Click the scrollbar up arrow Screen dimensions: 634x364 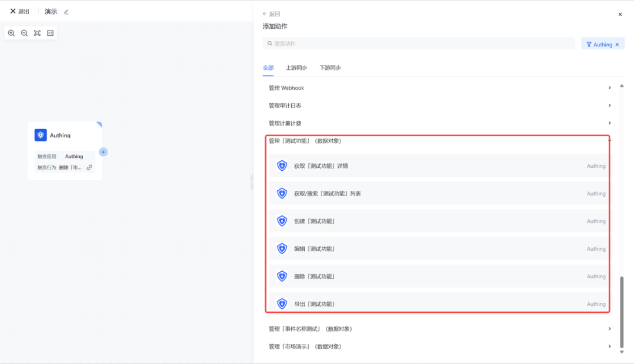tap(622, 86)
